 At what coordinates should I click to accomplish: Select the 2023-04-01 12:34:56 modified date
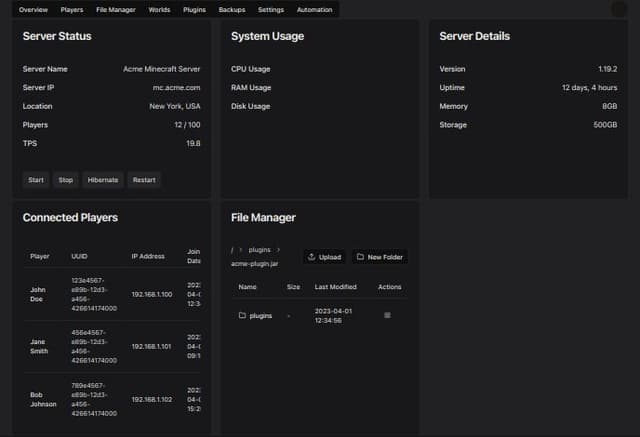pyautogui.click(x=333, y=316)
